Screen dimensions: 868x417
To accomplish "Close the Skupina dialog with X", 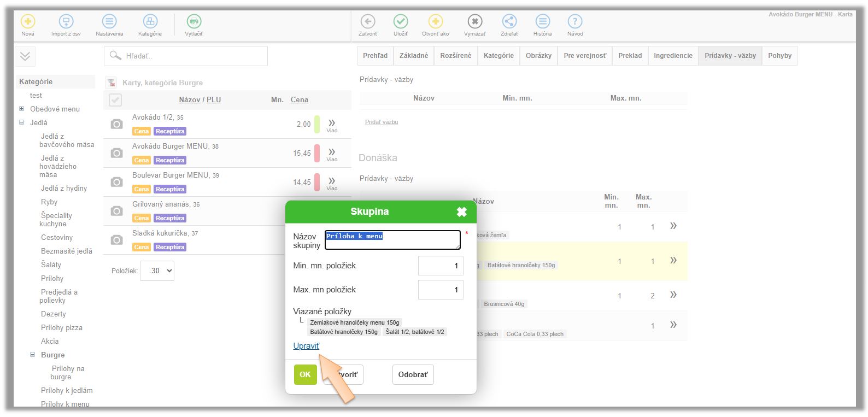I will (x=461, y=212).
